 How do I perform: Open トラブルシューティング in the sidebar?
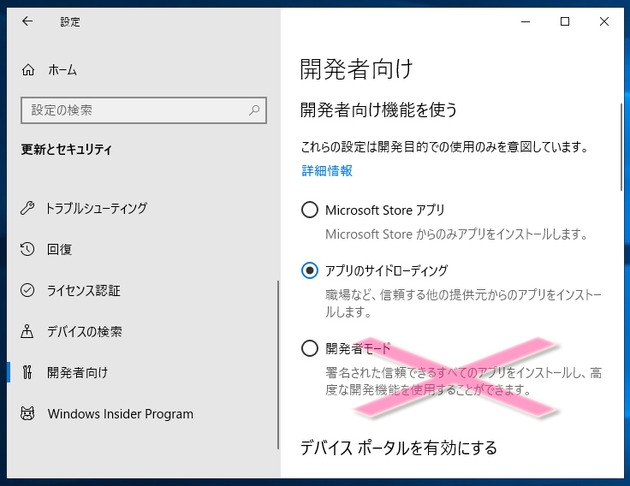(97, 208)
